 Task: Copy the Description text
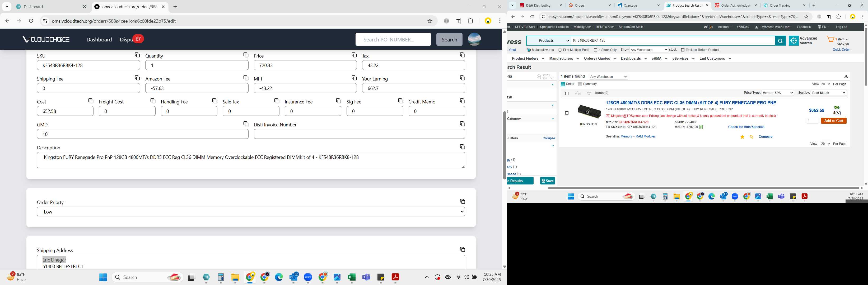coord(462,147)
